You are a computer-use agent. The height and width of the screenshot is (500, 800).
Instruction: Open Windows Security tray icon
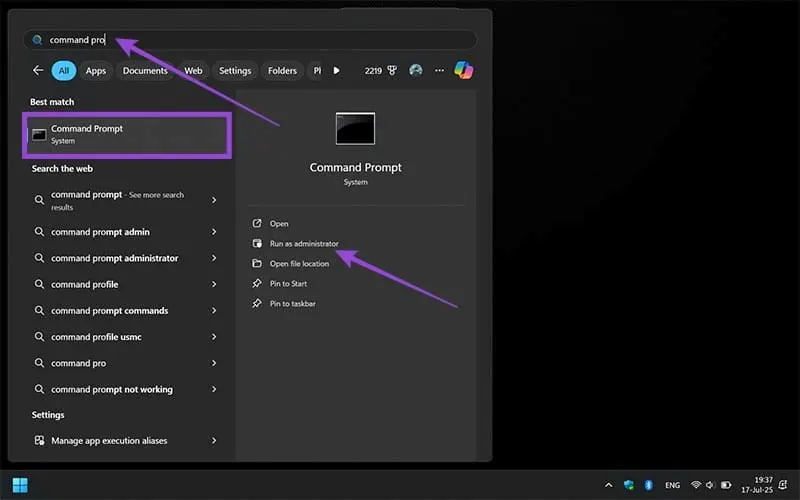pyautogui.click(x=629, y=485)
